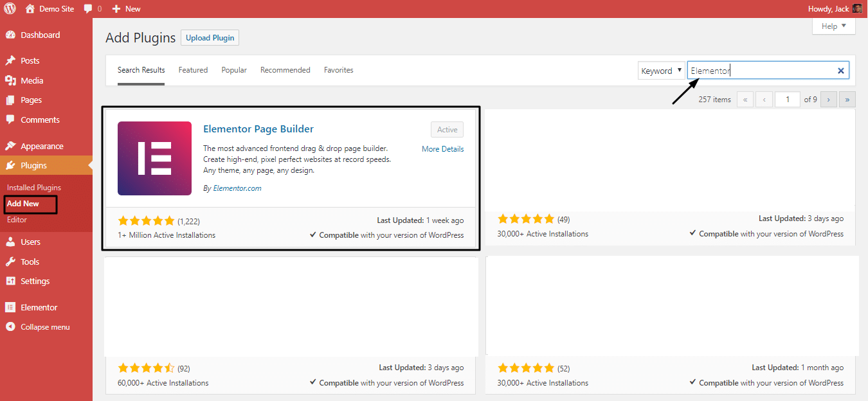Screen dimensions: 868x401
Task: Open the Demo Site home icon
Action: coord(30,9)
